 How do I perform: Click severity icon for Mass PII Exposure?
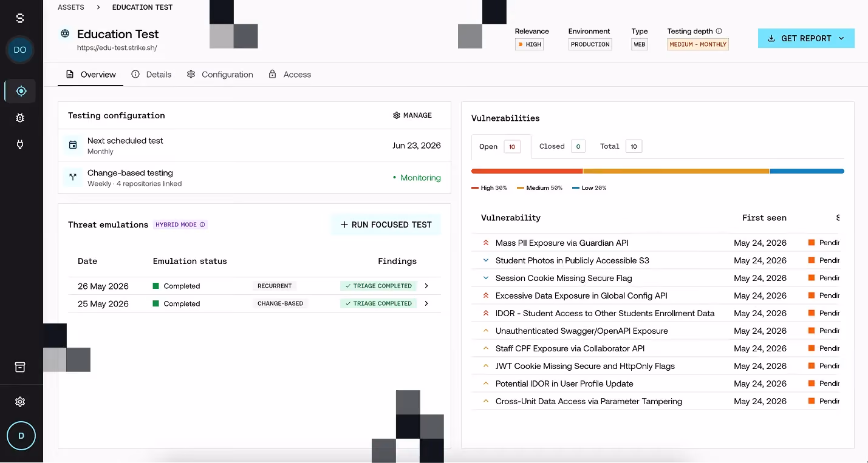pyautogui.click(x=486, y=243)
